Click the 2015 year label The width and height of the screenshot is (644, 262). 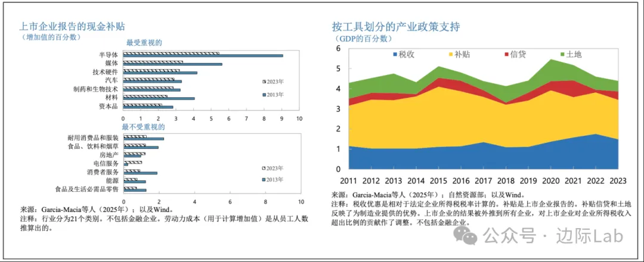pyautogui.click(x=440, y=182)
